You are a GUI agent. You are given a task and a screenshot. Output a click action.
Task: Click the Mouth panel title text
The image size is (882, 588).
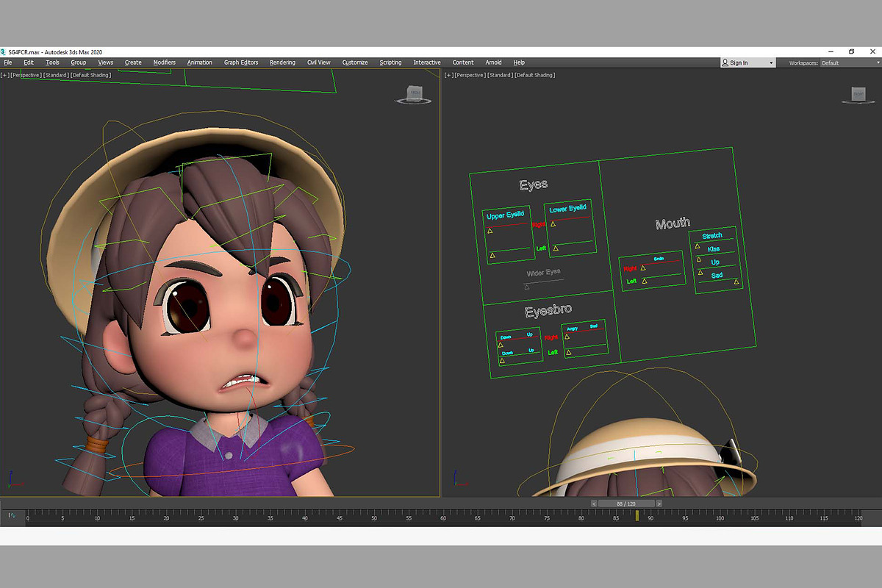coord(673,223)
